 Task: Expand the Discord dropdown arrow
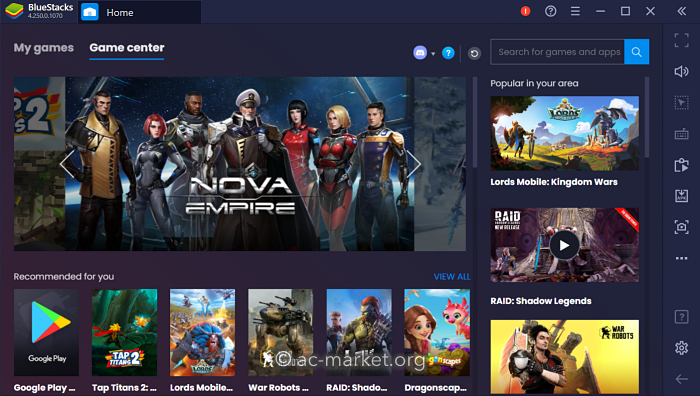433,54
